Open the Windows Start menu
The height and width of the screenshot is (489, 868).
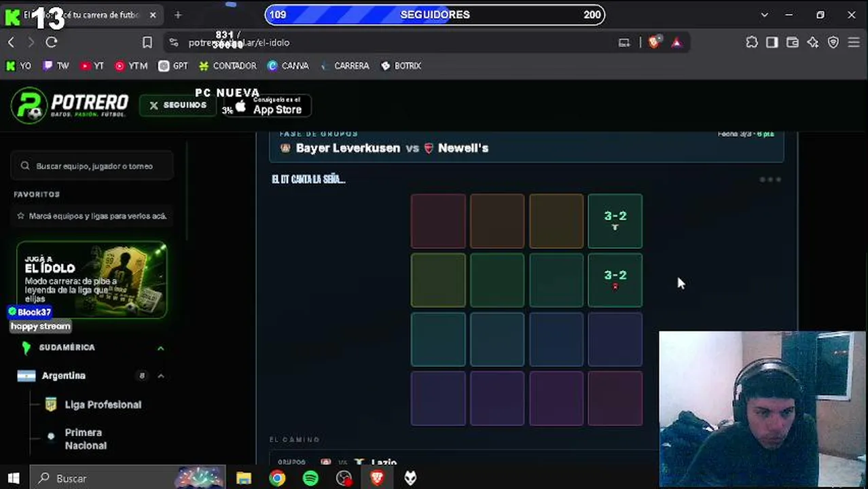(x=14, y=478)
